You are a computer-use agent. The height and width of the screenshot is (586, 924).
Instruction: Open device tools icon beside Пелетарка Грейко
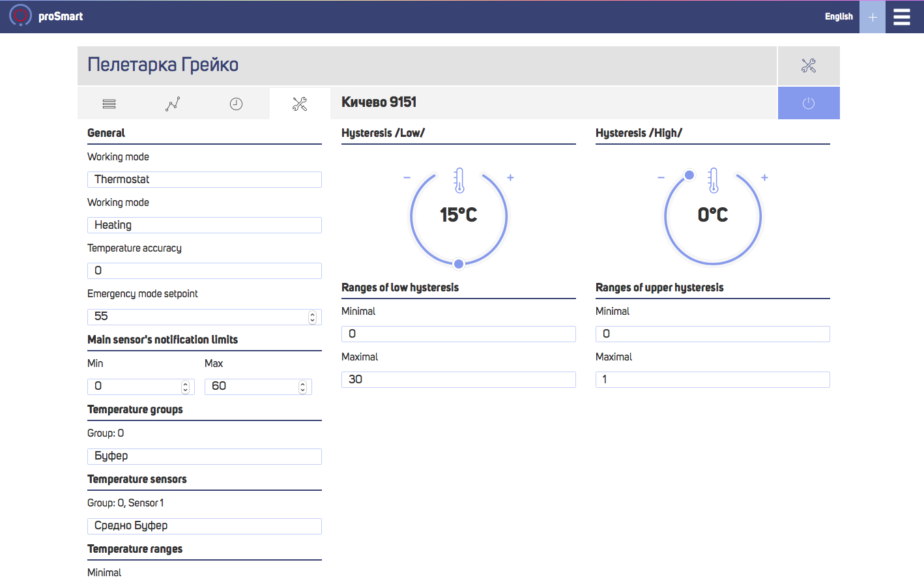[808, 65]
